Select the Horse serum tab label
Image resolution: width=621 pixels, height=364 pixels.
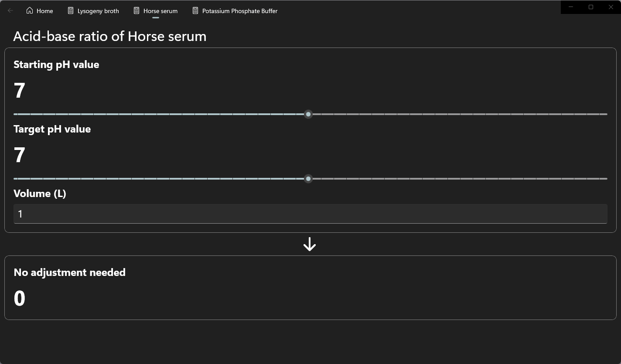[x=160, y=11]
